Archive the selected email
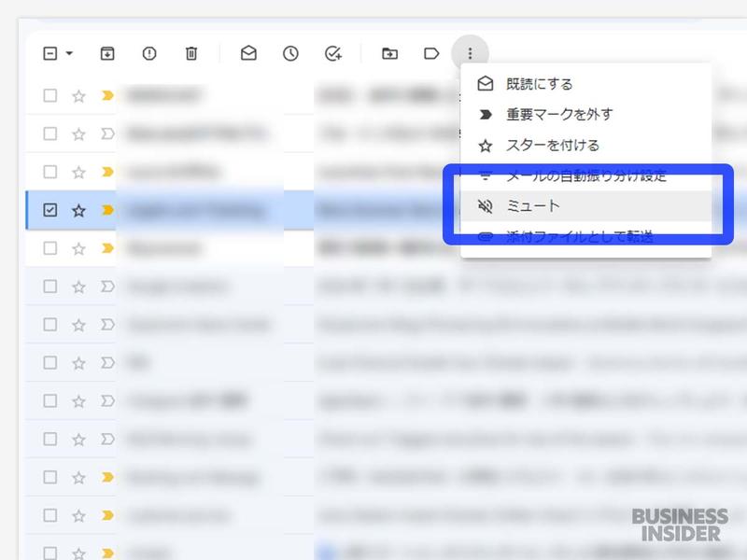747x560 pixels. (x=106, y=53)
